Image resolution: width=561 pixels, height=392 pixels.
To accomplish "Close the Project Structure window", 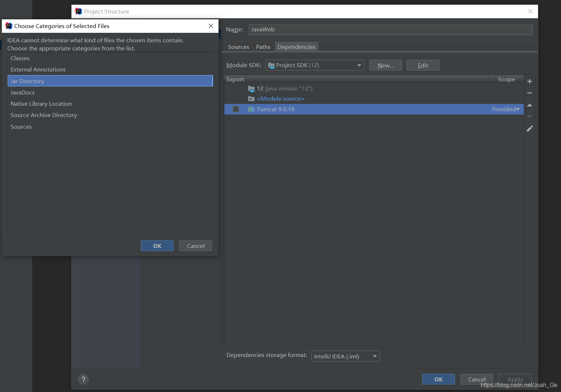I will [x=530, y=11].
